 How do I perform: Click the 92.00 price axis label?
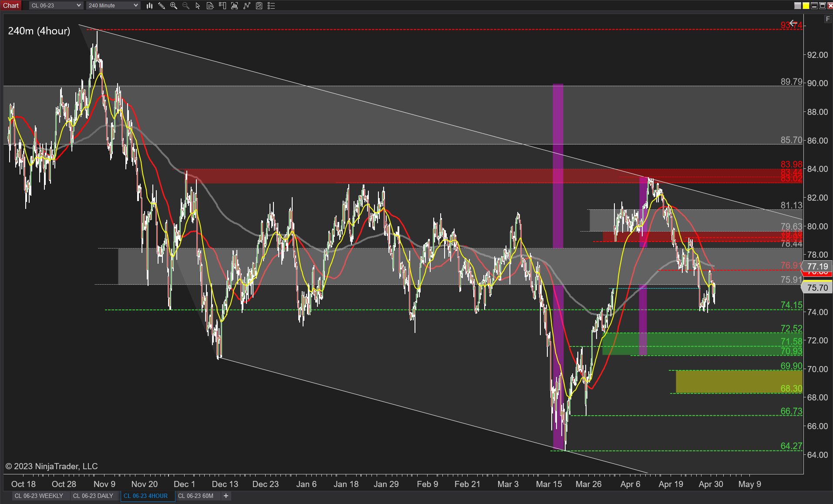point(817,55)
